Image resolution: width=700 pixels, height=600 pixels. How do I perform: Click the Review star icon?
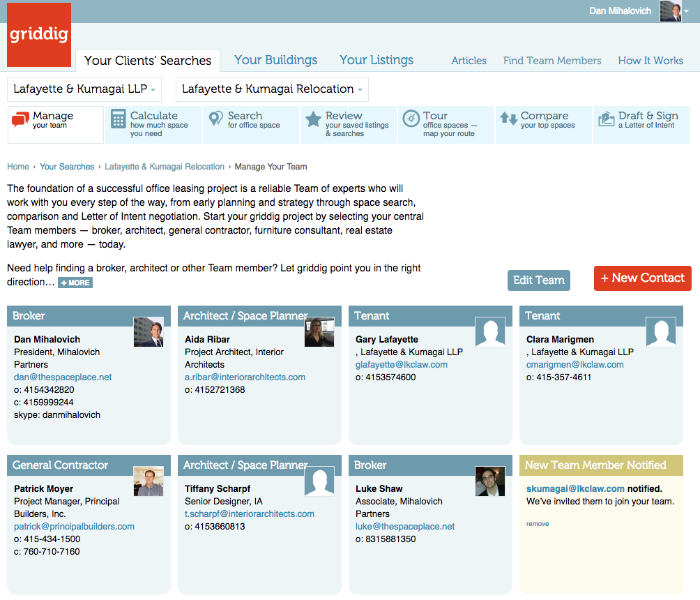(313, 119)
